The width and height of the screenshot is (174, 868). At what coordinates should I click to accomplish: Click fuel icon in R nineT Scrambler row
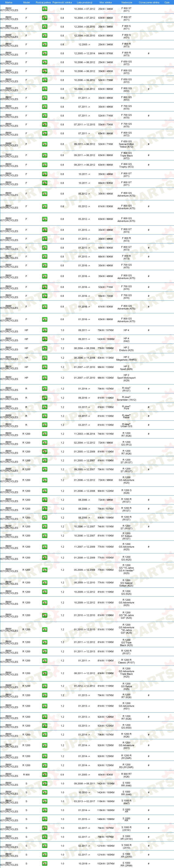tap(45, 398)
